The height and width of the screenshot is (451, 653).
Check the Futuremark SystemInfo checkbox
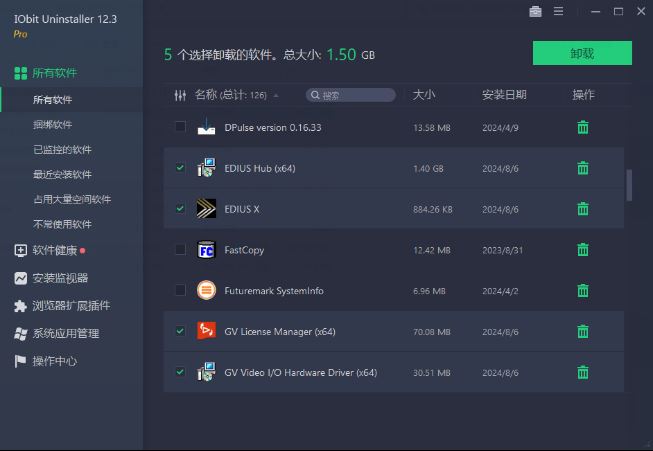(x=180, y=290)
